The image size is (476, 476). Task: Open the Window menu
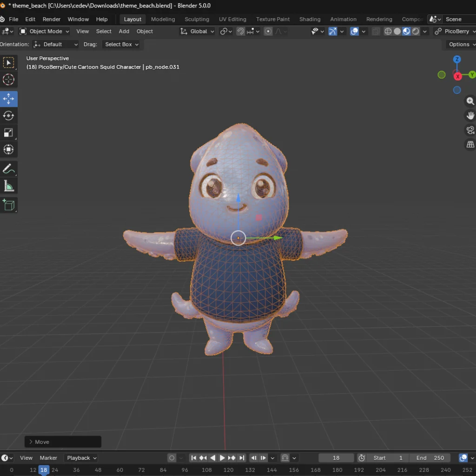point(78,19)
